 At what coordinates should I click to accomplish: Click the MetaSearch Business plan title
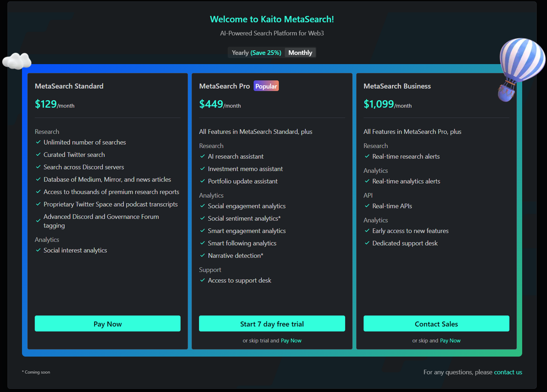click(x=397, y=86)
